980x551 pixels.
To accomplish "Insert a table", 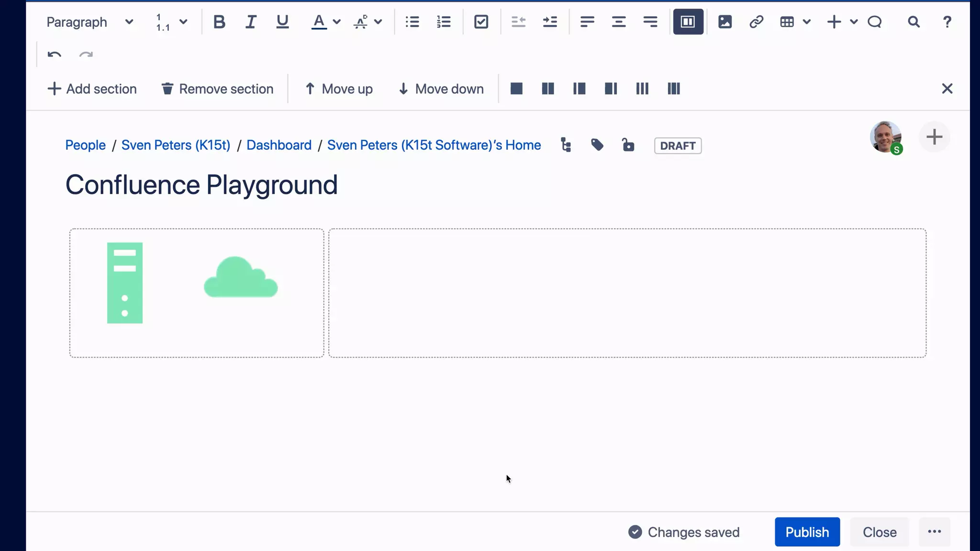I will (787, 22).
